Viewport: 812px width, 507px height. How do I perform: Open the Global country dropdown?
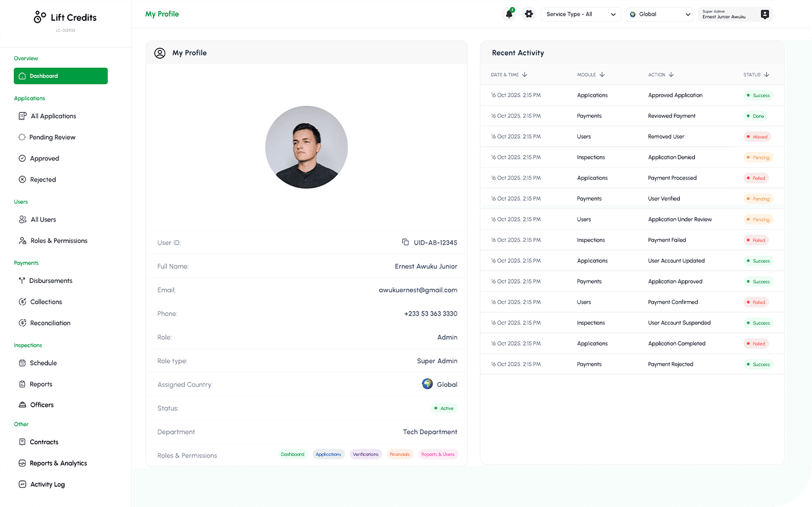[660, 15]
